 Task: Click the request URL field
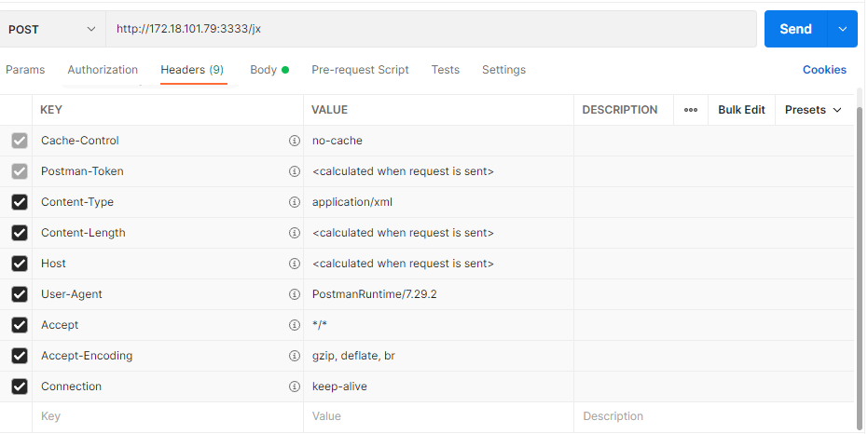click(x=432, y=29)
